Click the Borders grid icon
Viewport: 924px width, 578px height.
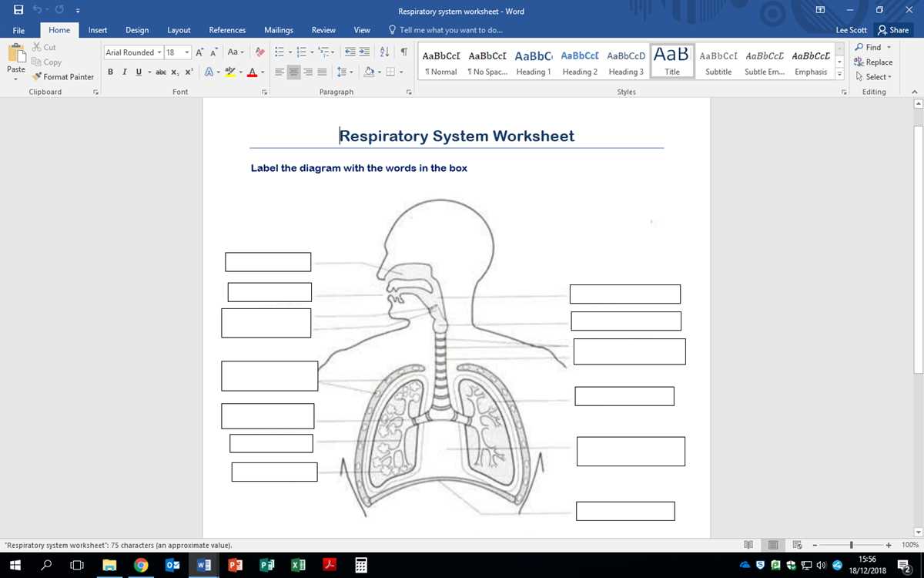click(x=390, y=72)
